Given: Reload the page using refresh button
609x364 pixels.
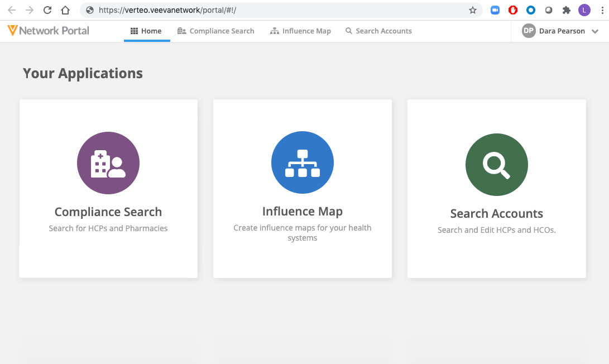Looking at the screenshot, I should pos(47,10).
